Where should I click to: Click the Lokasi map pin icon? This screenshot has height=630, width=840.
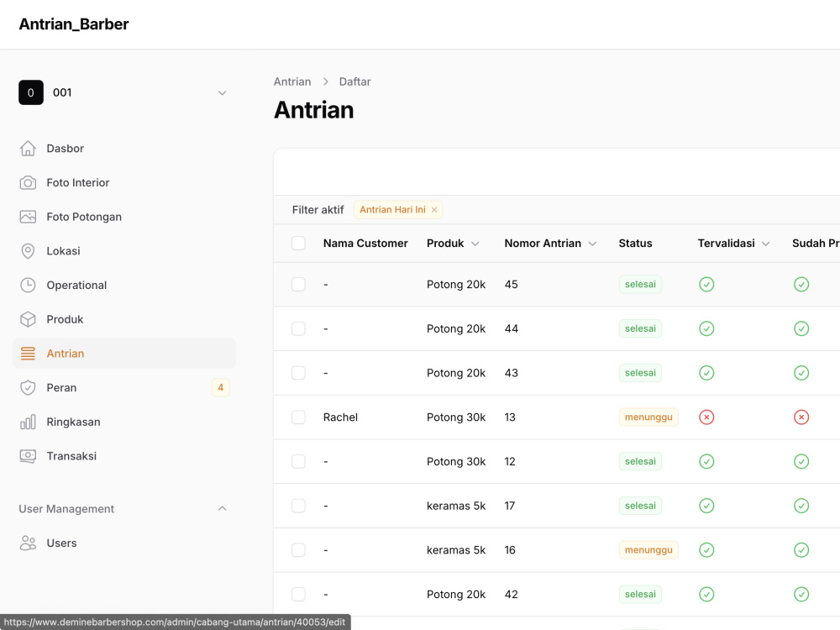pos(28,251)
